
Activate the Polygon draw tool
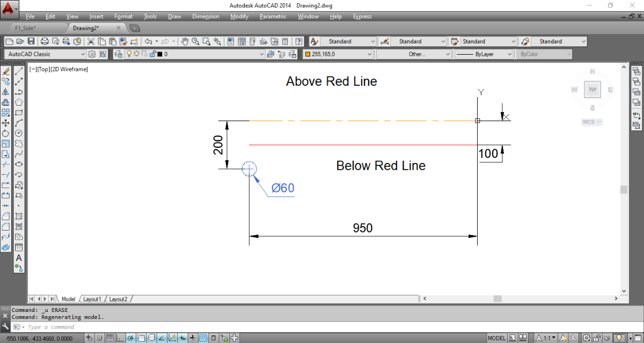(19, 102)
